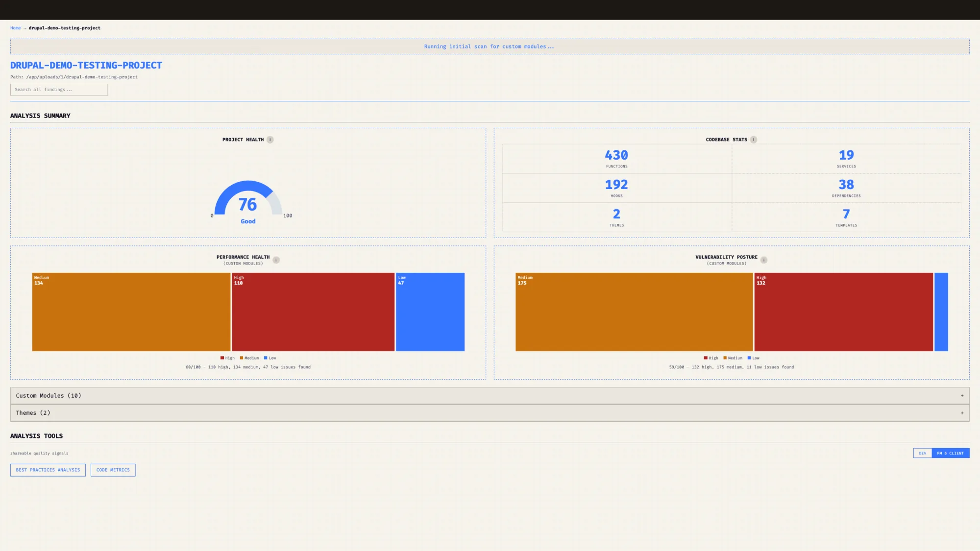This screenshot has height=551, width=980.
Task: Select Medium 134 performance treemap block
Action: [131, 312]
